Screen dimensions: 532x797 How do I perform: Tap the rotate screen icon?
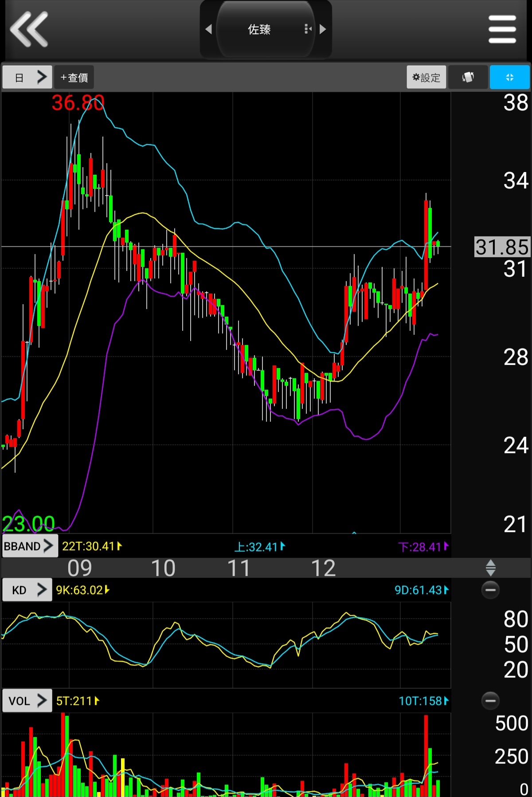pyautogui.click(x=468, y=77)
